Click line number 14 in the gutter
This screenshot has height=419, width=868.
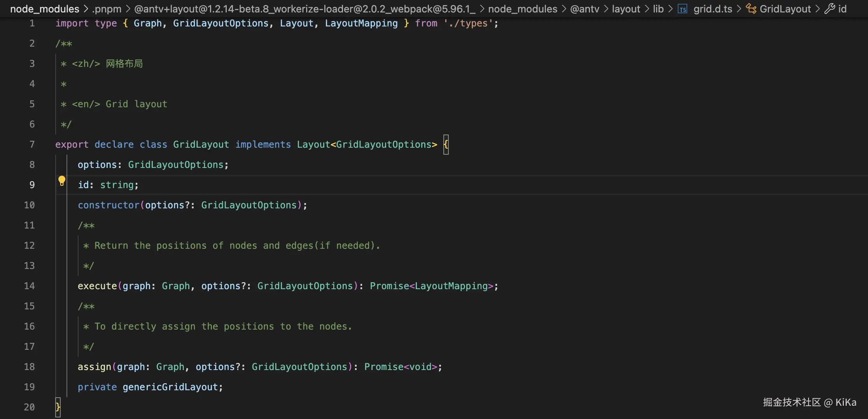pos(29,286)
